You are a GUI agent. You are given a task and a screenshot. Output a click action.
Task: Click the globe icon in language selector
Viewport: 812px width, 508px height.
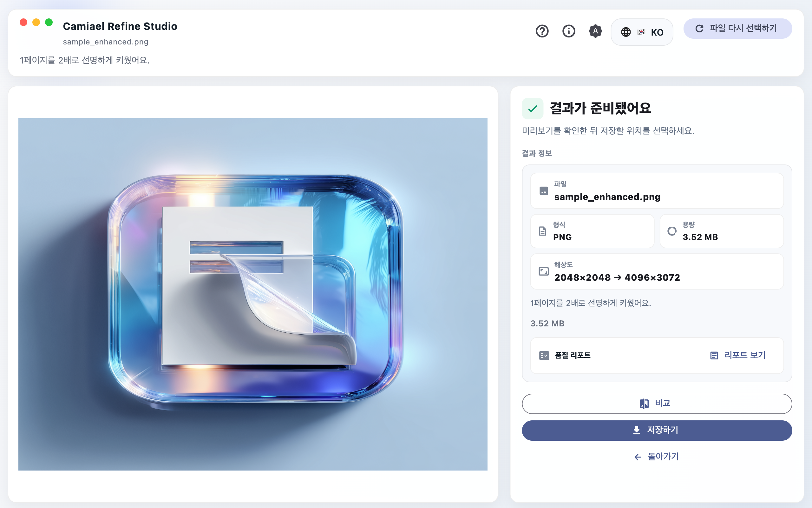[626, 32]
